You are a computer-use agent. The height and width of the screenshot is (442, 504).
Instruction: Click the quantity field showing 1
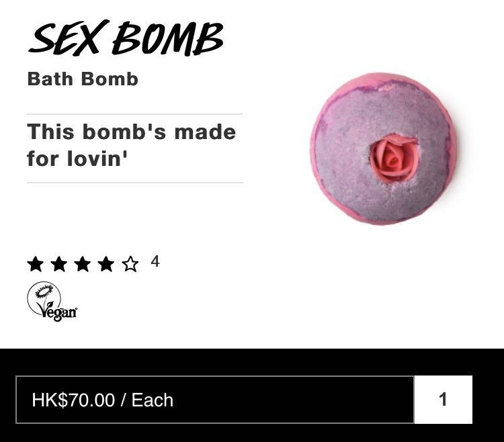(444, 400)
